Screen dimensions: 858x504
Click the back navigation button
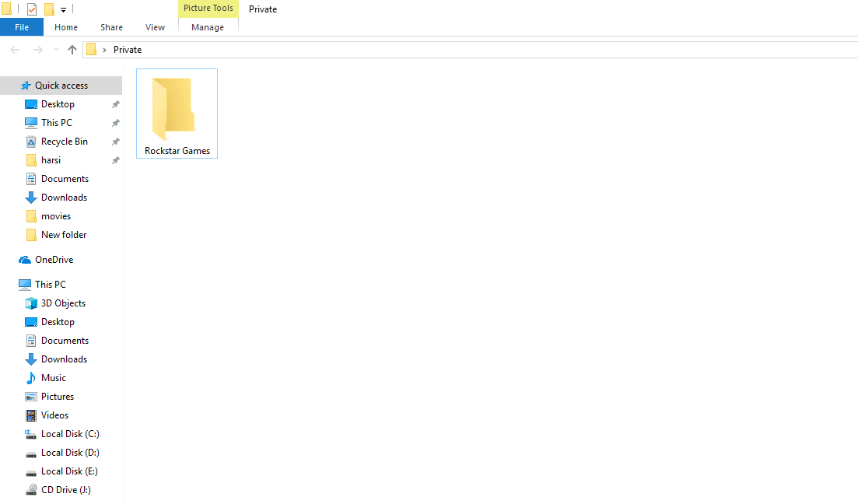(14, 49)
